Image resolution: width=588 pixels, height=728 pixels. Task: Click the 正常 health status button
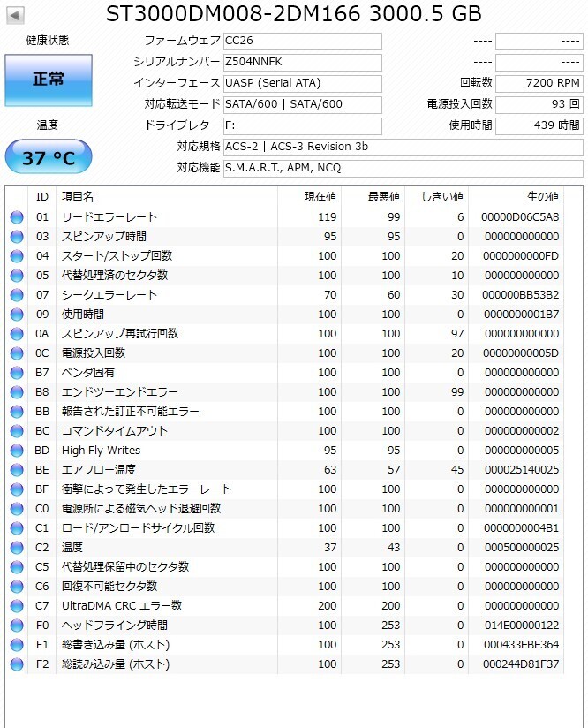[x=49, y=80]
